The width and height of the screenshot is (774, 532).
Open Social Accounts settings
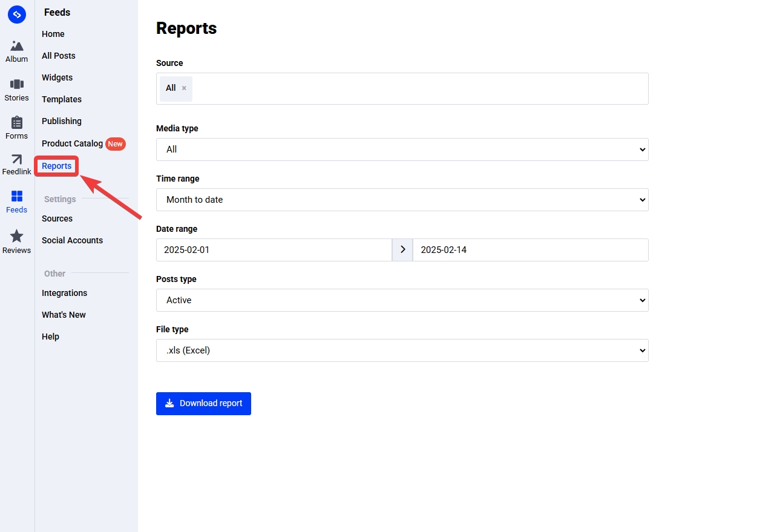tap(72, 240)
